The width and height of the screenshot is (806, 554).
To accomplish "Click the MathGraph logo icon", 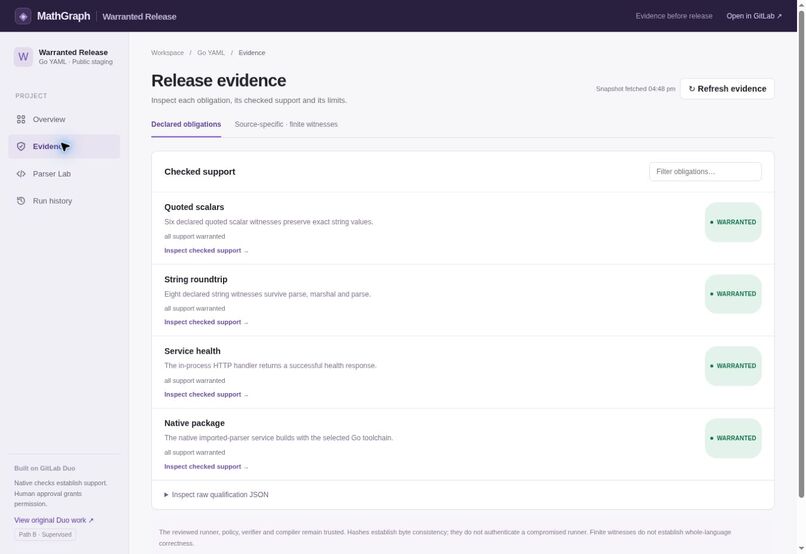I will (x=23, y=16).
